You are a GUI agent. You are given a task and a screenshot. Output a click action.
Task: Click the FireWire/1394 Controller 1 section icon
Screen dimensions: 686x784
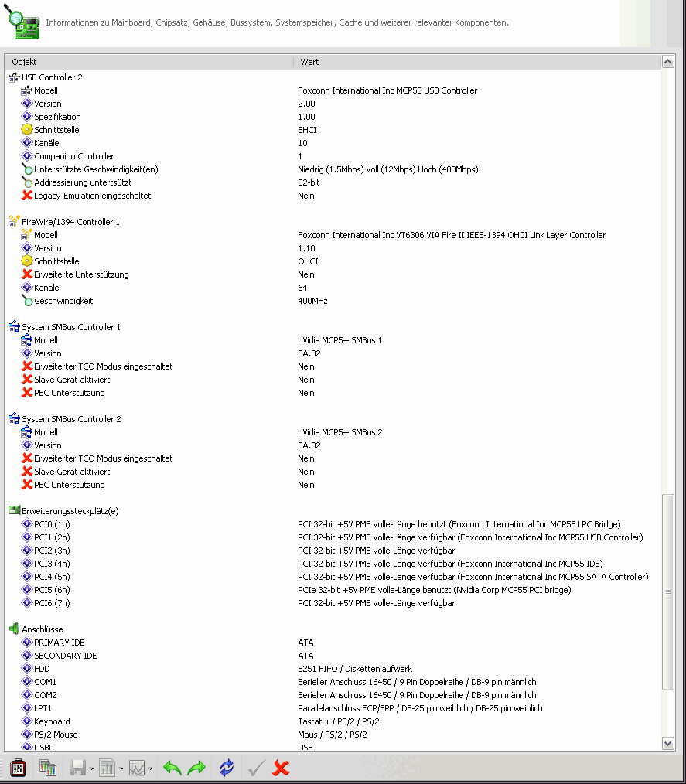pyautogui.click(x=14, y=221)
